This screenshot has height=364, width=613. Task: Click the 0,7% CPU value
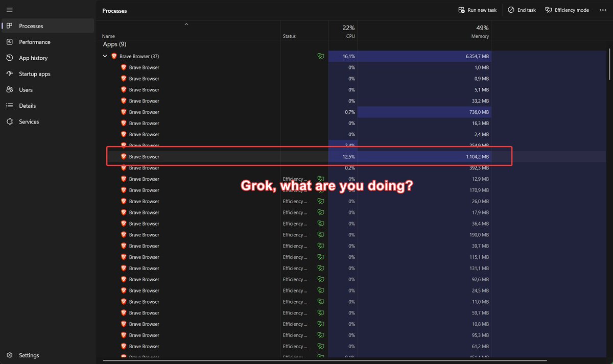click(x=350, y=112)
